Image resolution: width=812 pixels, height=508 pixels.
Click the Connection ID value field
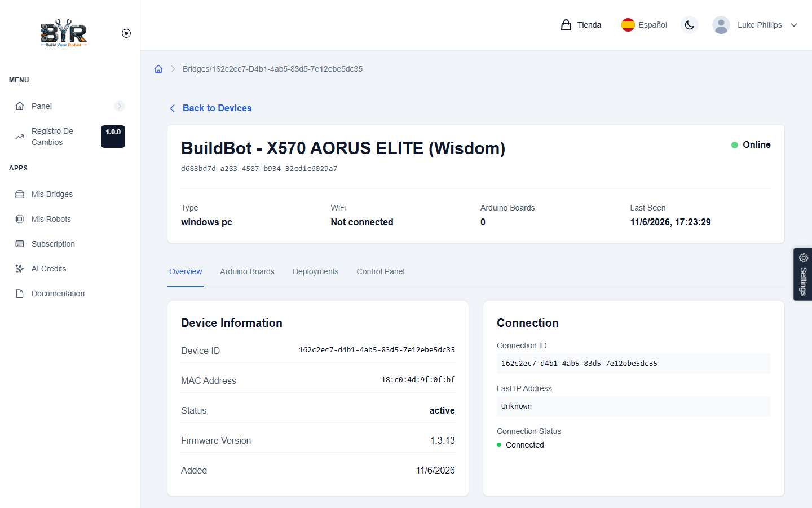pyautogui.click(x=634, y=364)
